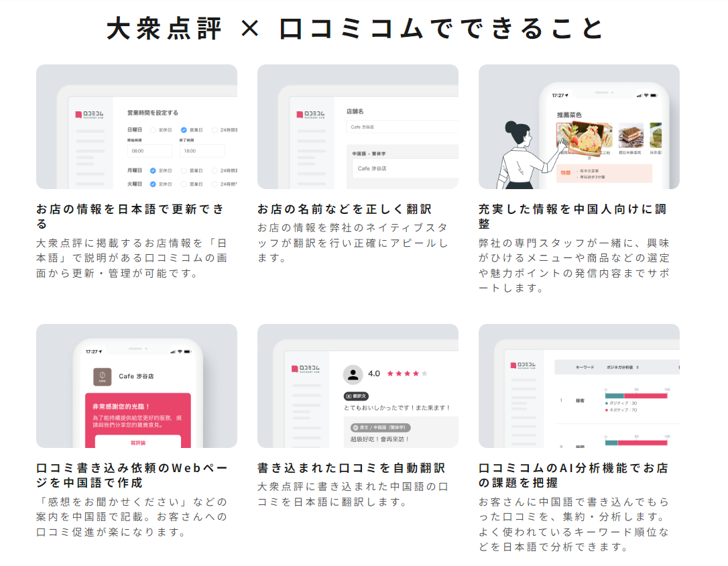Screen dimensions: 728x566
Task: Click the 店舗名 input containing Cafe 渋谷店
Action: [402, 127]
